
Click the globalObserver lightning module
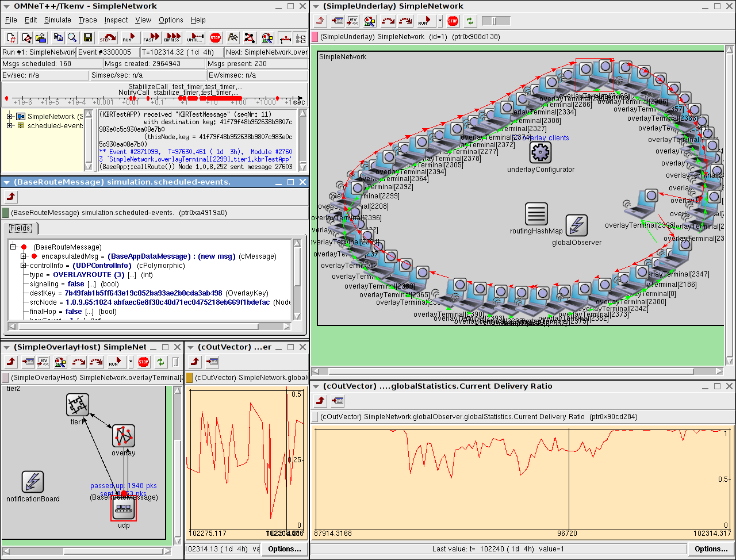577,225
